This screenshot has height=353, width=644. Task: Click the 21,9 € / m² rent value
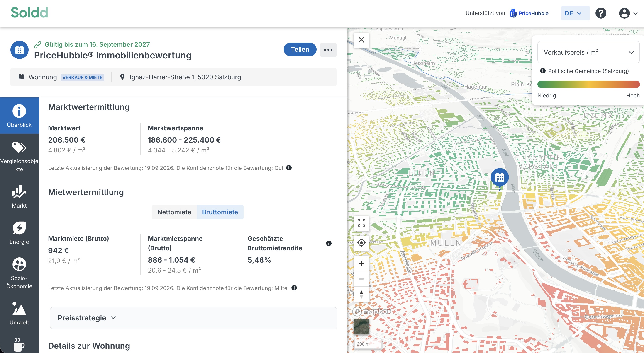click(x=64, y=261)
